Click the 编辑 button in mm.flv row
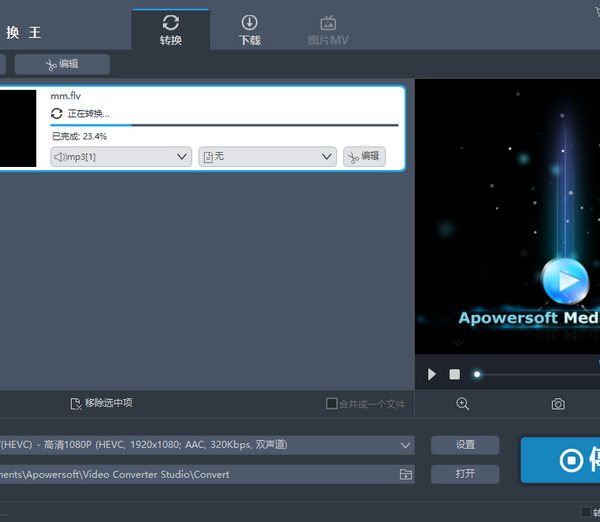 (x=364, y=157)
